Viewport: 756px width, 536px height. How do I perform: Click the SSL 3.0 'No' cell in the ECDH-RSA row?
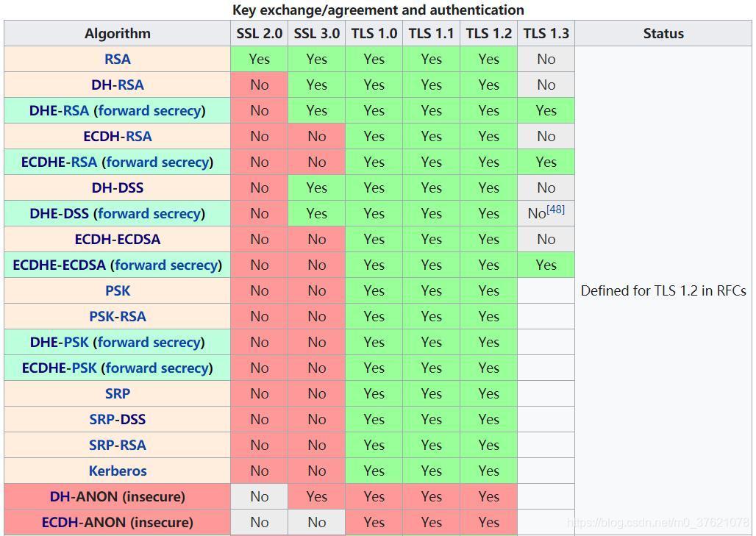coord(317,137)
